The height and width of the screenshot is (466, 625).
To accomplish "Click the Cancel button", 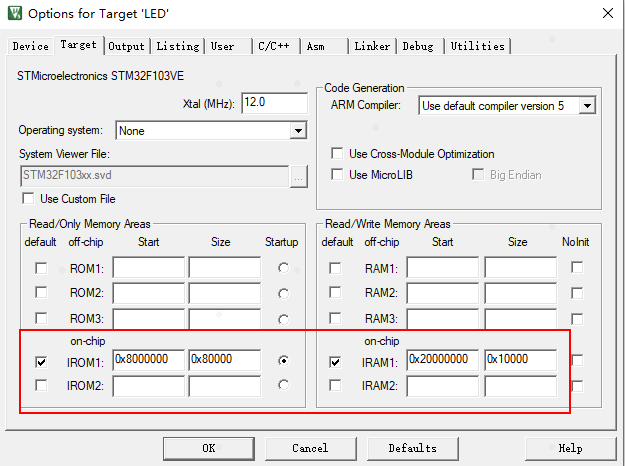I will pos(311,448).
